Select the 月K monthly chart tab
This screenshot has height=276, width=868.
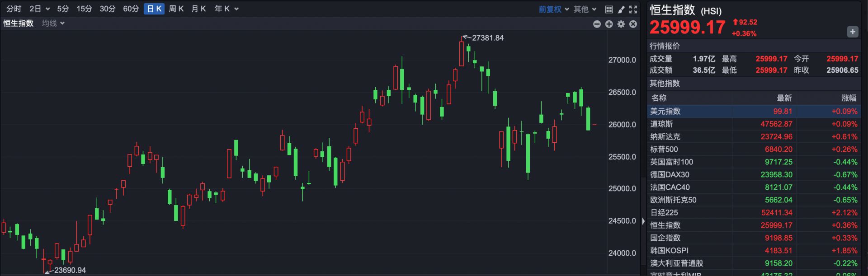pos(198,9)
